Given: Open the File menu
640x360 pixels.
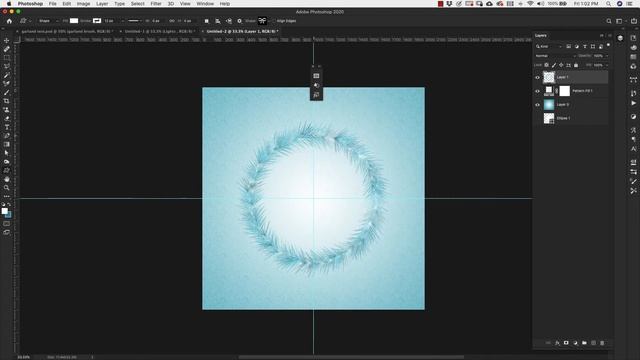Looking at the screenshot, I should (53, 4).
